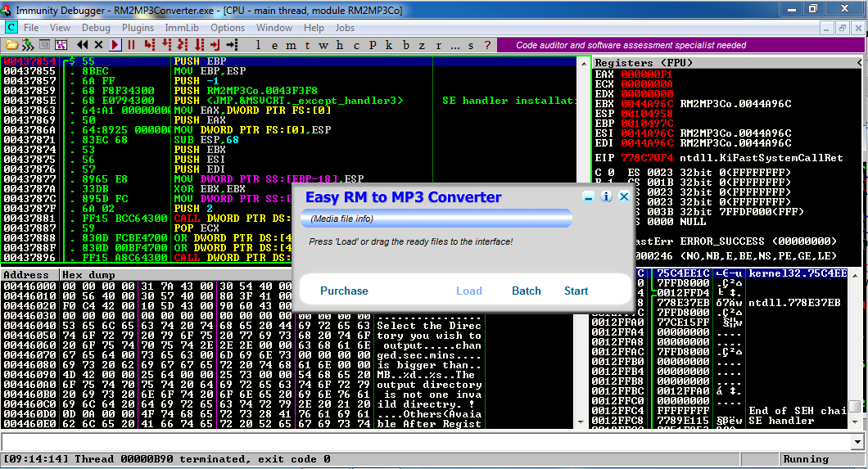Show memory map via 'm' button
868x469 pixels.
[292, 45]
